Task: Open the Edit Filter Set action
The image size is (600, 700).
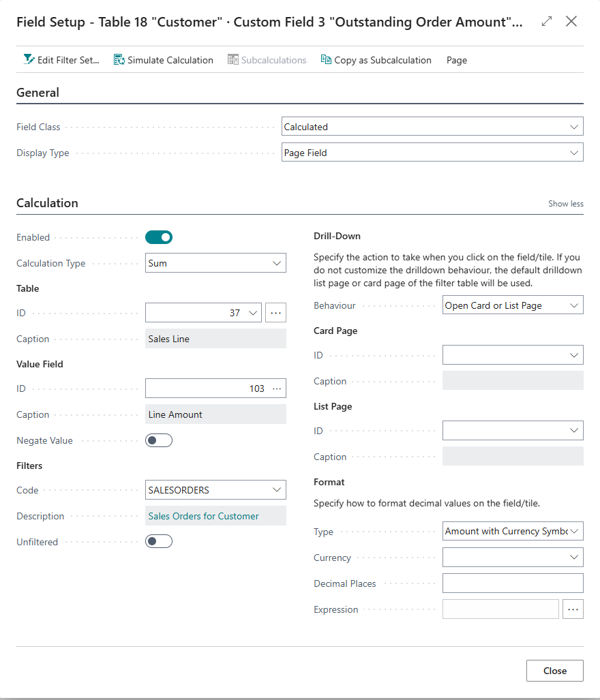Action: [61, 60]
